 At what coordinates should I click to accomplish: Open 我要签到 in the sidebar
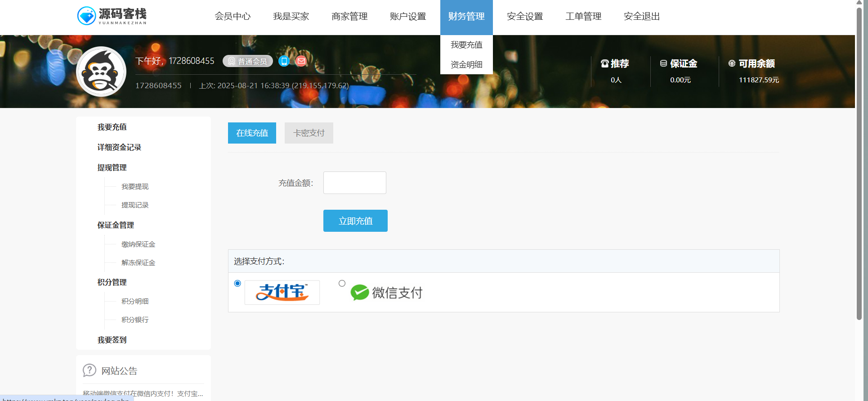tap(112, 340)
